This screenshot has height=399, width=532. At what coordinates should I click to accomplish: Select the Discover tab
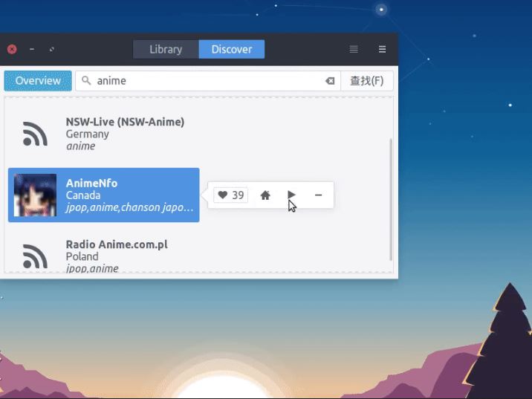pos(232,49)
